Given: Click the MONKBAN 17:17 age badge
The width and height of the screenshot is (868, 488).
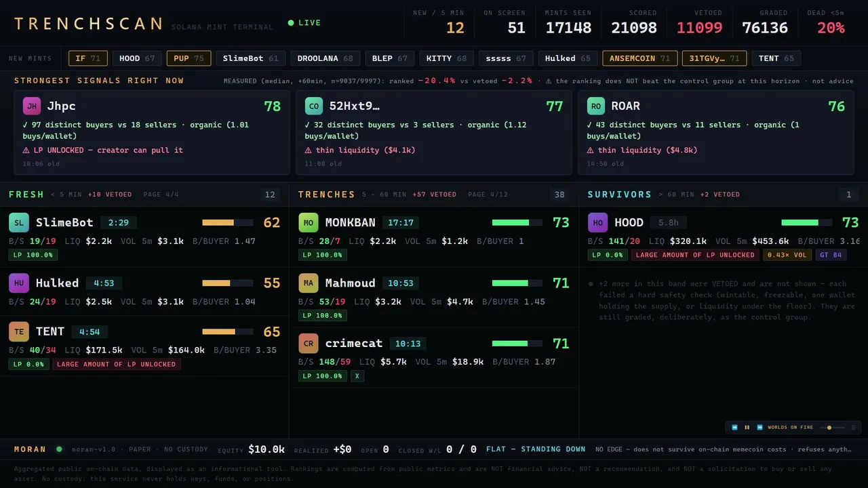Looking at the screenshot, I should [401, 222].
